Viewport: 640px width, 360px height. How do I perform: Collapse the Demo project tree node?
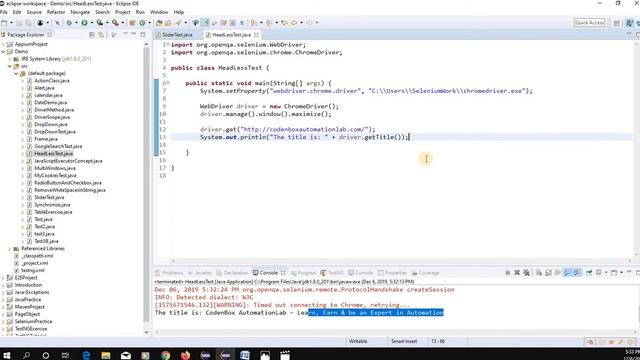3,51
